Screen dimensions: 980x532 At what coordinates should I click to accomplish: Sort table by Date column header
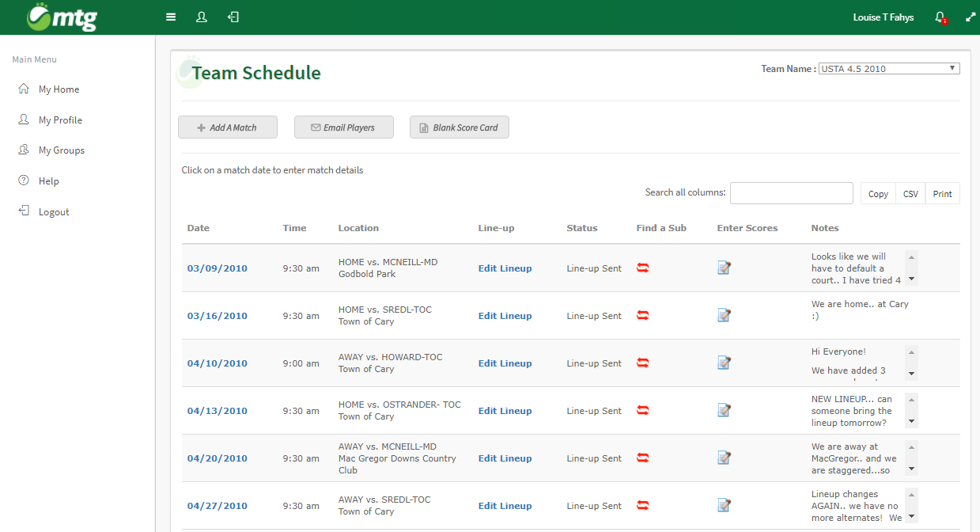pyautogui.click(x=199, y=228)
